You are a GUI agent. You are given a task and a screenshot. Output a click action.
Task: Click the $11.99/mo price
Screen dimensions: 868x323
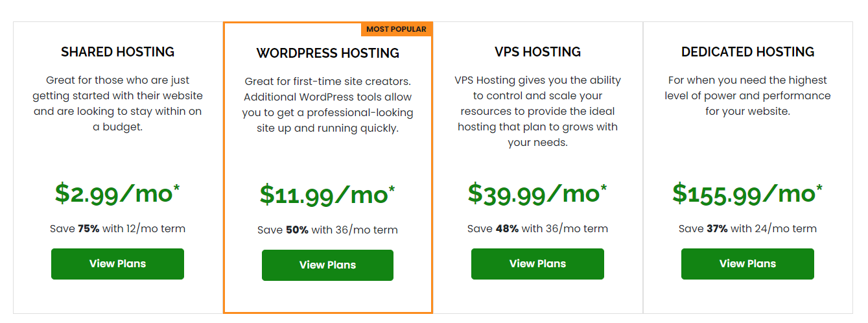[x=327, y=195]
